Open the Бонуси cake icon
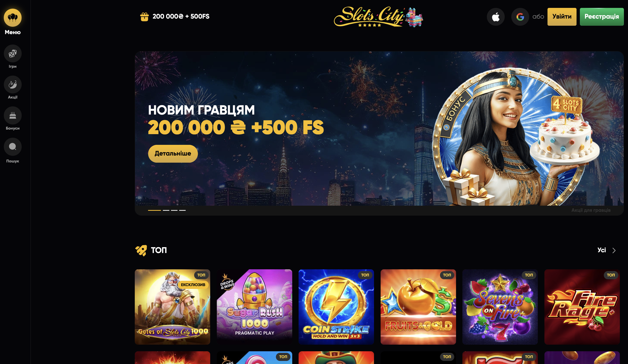 tap(12, 116)
